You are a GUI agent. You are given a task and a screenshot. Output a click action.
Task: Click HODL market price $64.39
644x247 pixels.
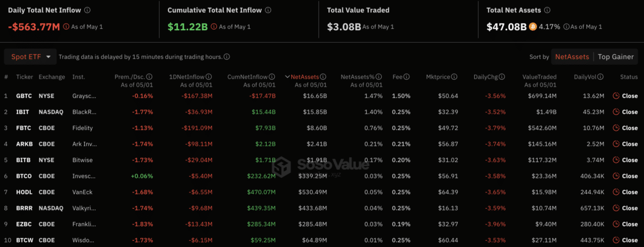(448, 192)
